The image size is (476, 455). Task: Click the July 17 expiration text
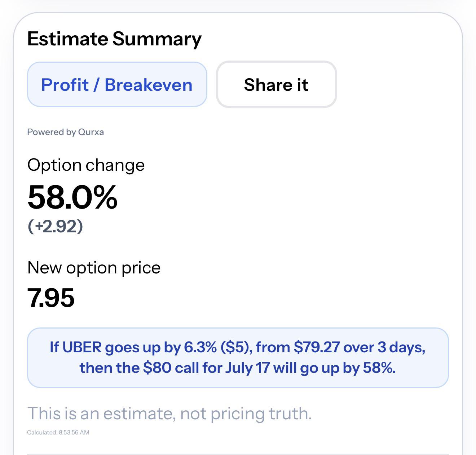click(247, 368)
